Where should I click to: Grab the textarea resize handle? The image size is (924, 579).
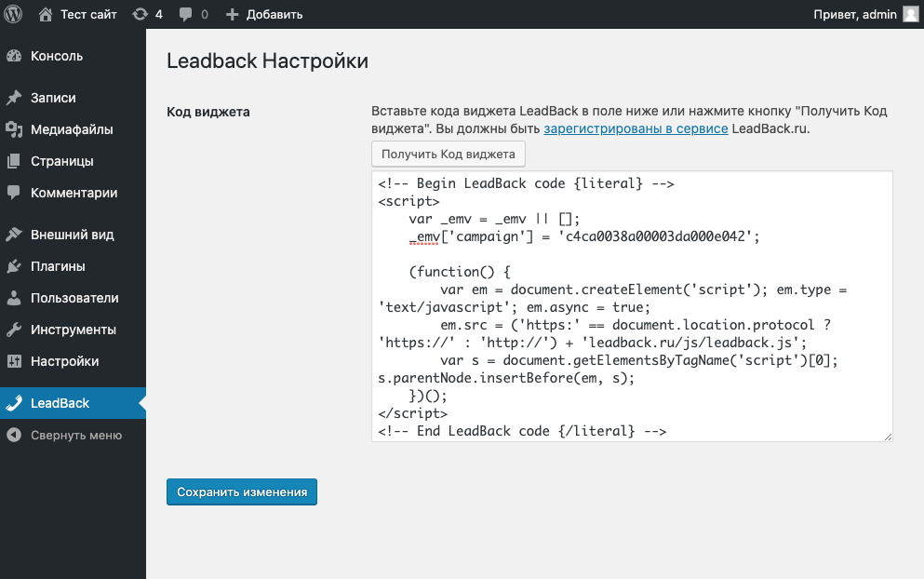tap(888, 437)
